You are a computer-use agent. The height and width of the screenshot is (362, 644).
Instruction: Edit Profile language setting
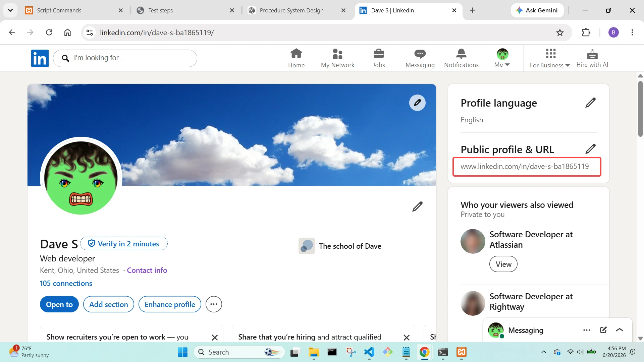pos(590,103)
